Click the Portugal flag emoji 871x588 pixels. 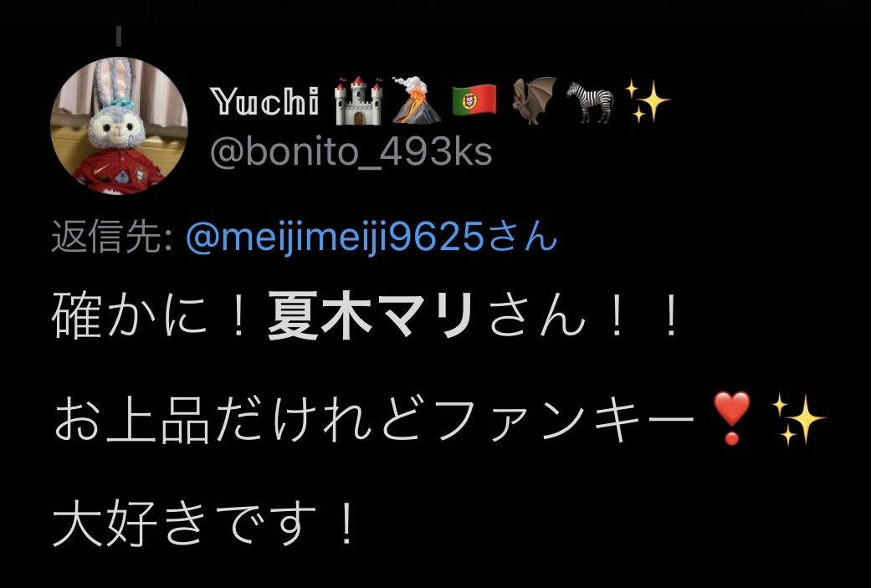click(x=474, y=100)
